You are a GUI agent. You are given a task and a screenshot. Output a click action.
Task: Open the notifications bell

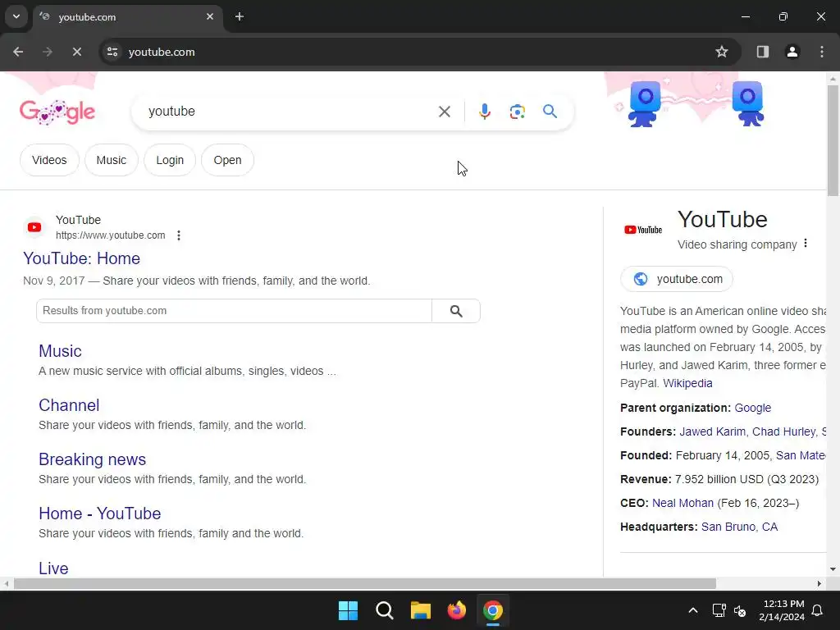tap(818, 610)
